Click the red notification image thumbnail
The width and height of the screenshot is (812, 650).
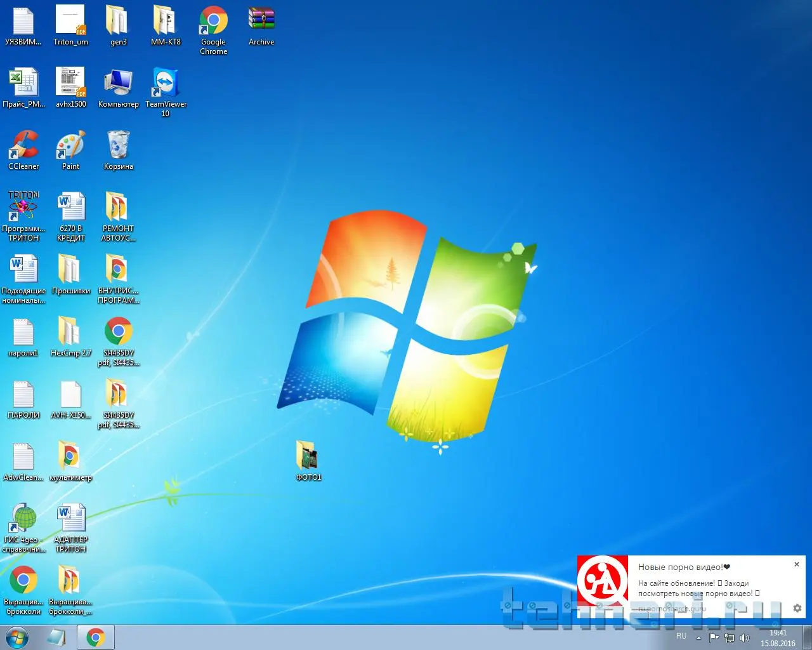[x=603, y=581]
